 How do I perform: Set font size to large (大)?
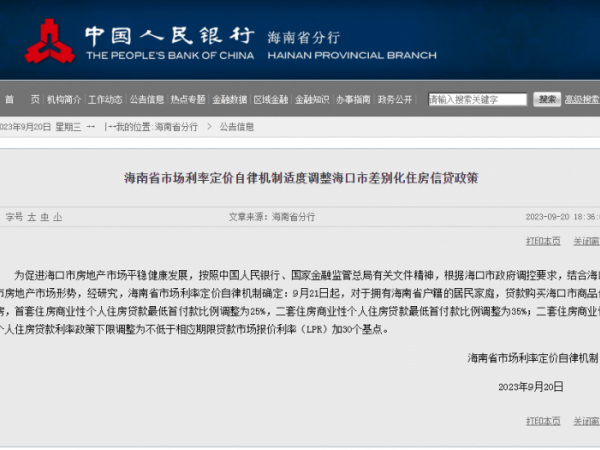pyautogui.click(x=31, y=216)
